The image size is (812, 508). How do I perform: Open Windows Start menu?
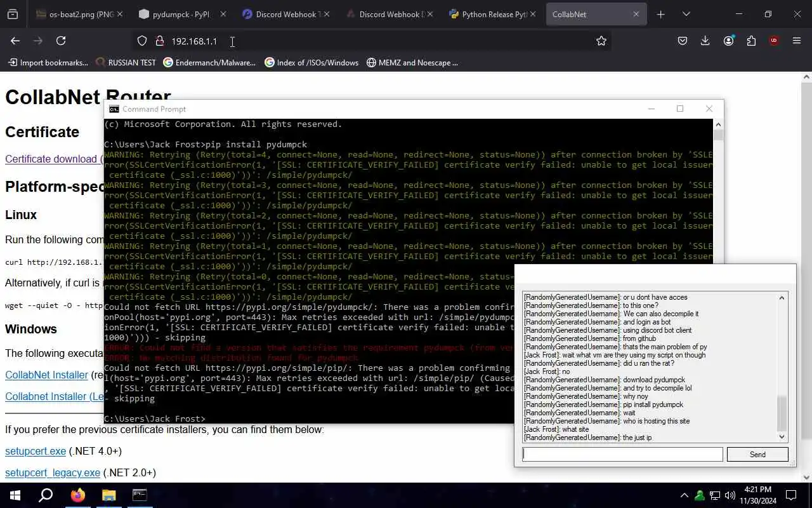coord(15,495)
